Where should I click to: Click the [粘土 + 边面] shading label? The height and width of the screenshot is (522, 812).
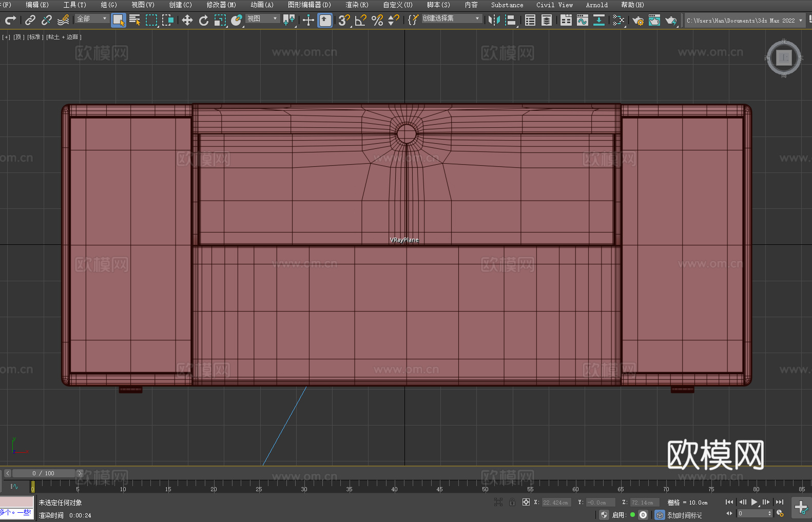[64, 37]
